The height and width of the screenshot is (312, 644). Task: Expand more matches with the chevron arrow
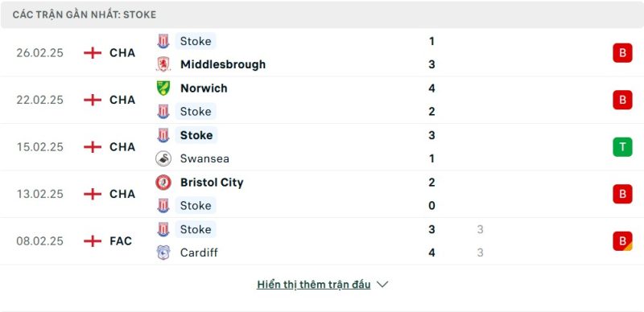[x=382, y=285]
